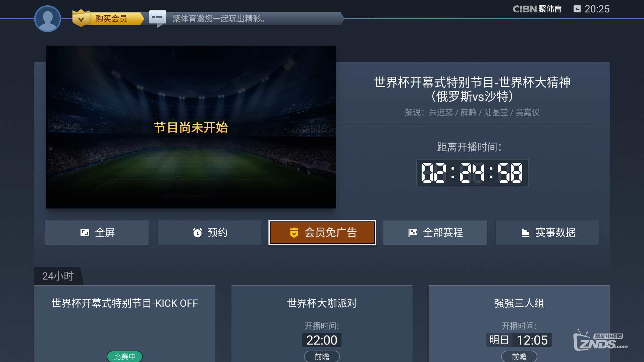Click the countdown timer display
Viewport: 644px width, 362px height.
point(472,173)
